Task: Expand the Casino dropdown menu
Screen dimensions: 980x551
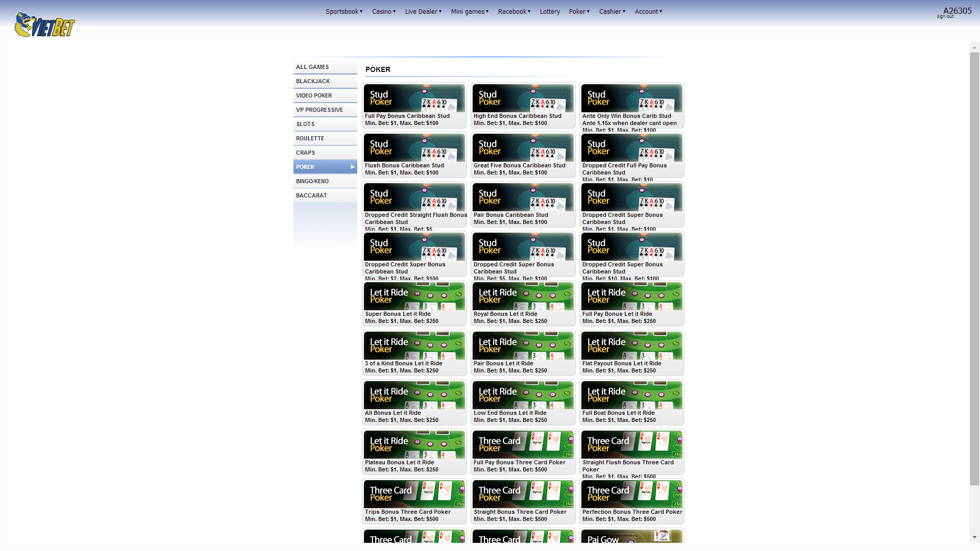Action: click(x=384, y=11)
